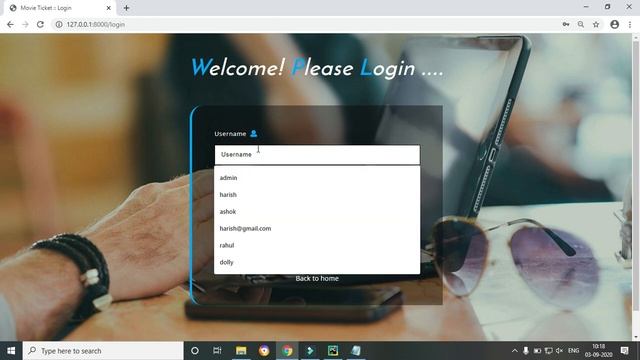This screenshot has height=360, width=640.
Task: Focus the address bar URL
Action: 96,24
